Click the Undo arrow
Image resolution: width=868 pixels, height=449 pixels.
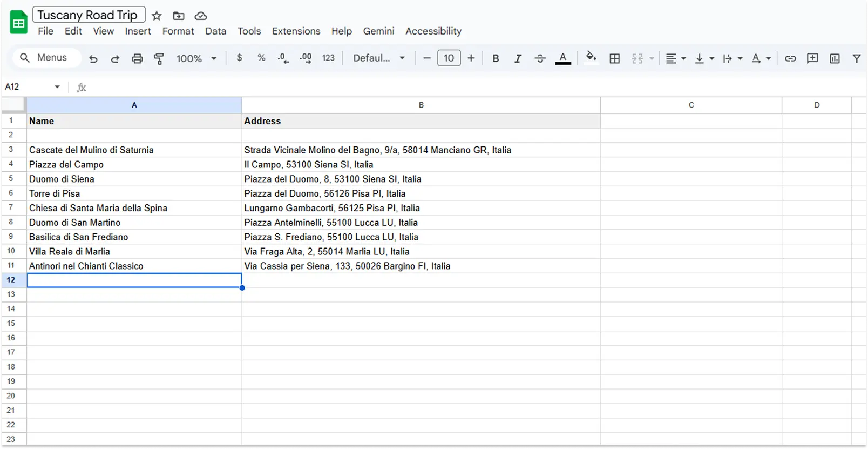click(x=93, y=58)
